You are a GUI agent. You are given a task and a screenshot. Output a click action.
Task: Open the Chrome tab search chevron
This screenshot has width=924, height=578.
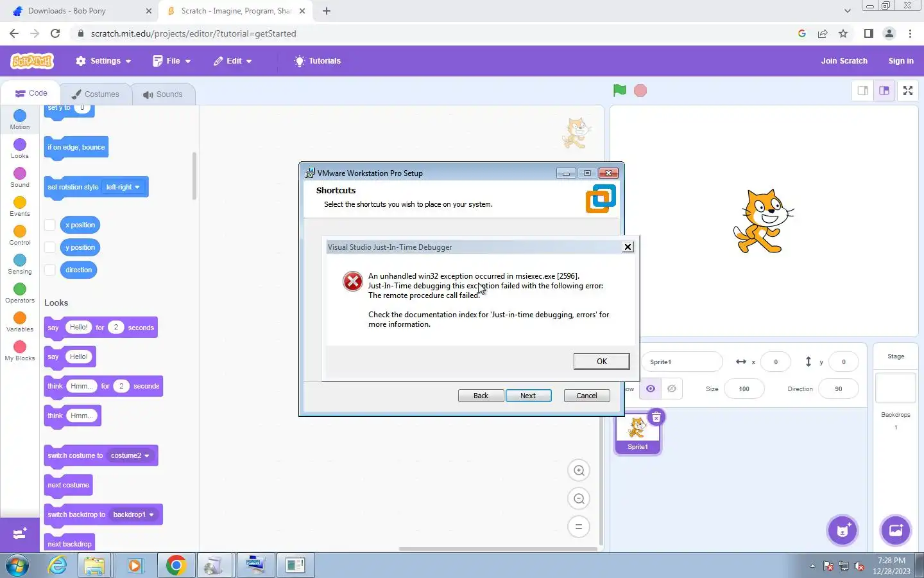click(847, 11)
